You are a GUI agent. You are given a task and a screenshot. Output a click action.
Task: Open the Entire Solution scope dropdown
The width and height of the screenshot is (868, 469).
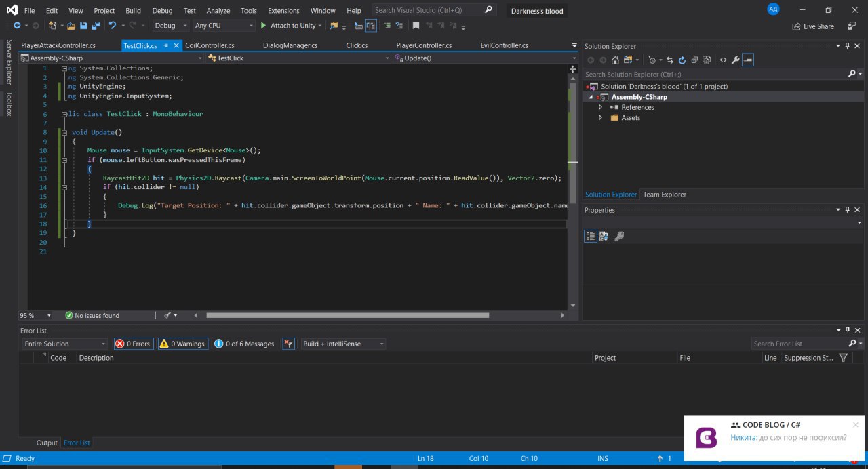pyautogui.click(x=64, y=344)
